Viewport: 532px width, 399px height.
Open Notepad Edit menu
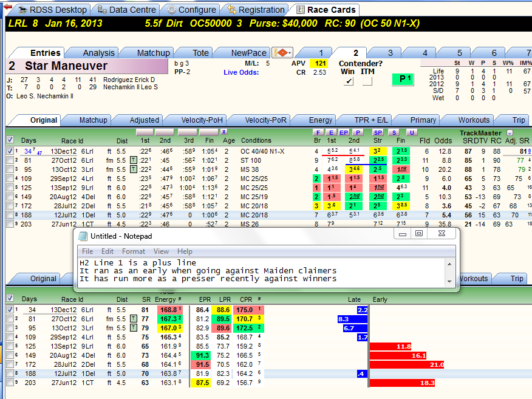107,251
